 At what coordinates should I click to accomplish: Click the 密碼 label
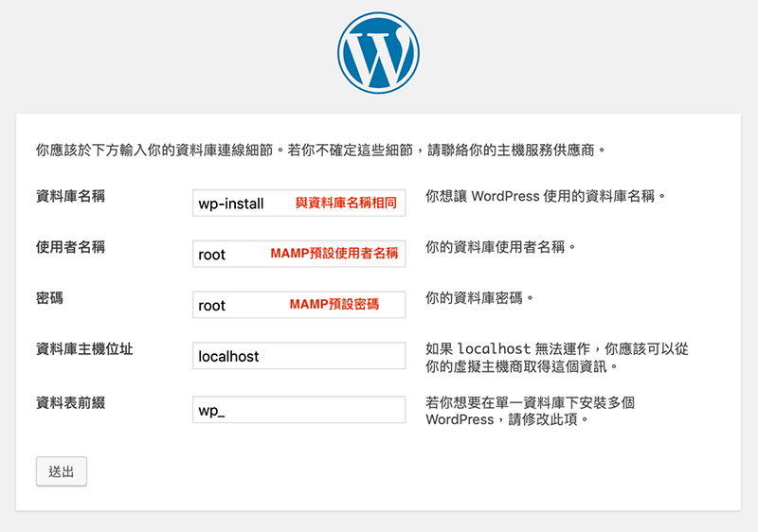pyautogui.click(x=49, y=298)
